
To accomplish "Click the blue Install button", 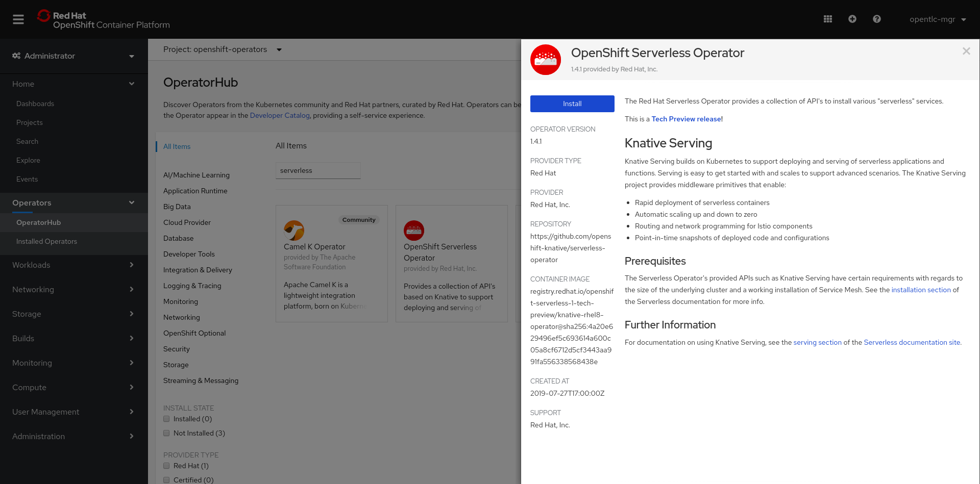I will click(x=572, y=104).
